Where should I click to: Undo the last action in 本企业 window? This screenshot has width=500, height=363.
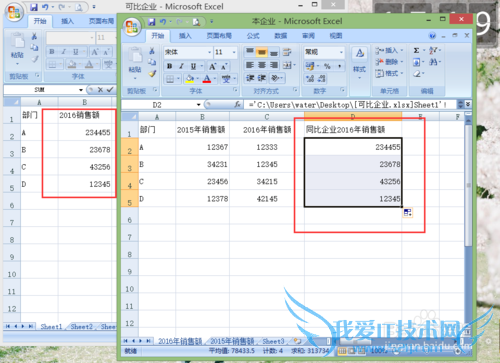163,22
